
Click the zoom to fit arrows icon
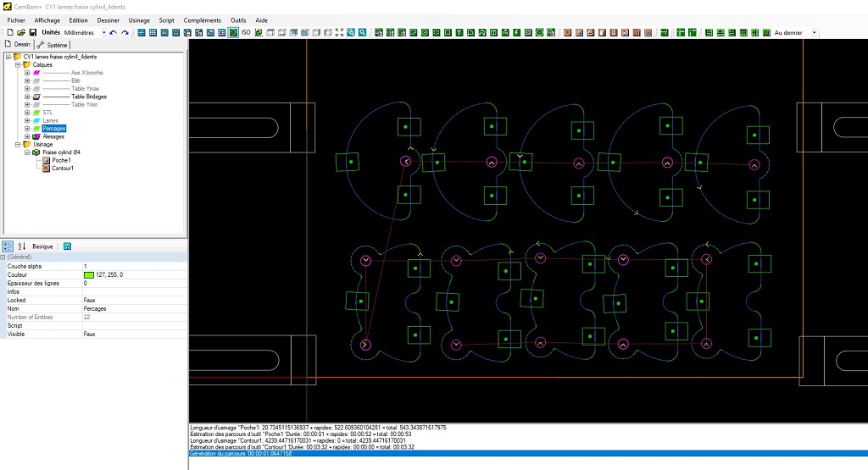click(339, 32)
